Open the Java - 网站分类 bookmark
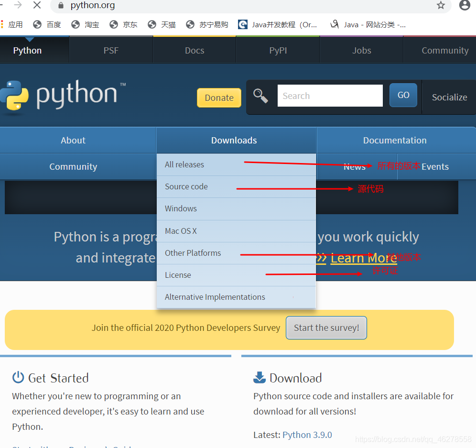 (x=368, y=24)
